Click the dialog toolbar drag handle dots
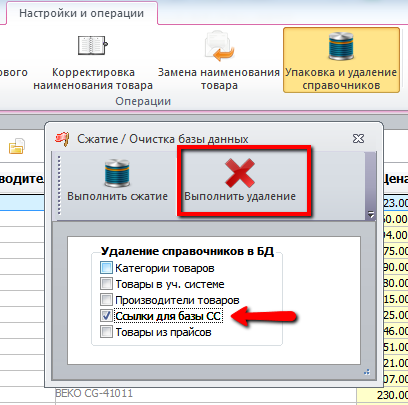This screenshot has height=405, width=408. [x=59, y=185]
